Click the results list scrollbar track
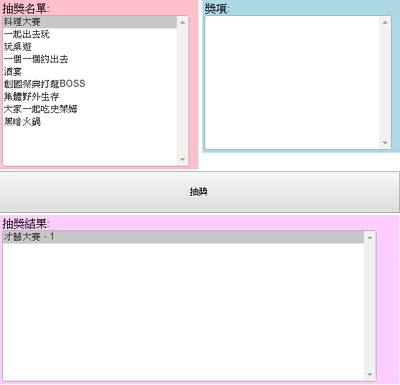 (370, 306)
